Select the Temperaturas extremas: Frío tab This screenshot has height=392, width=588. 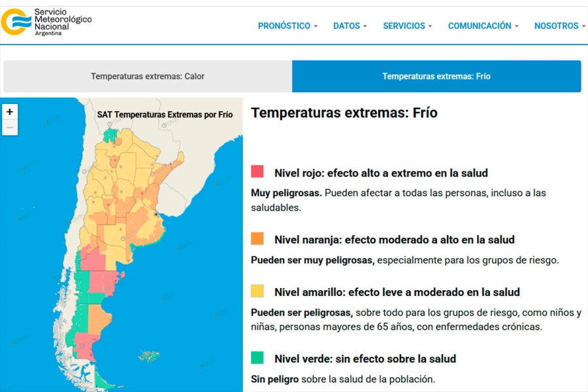click(436, 76)
